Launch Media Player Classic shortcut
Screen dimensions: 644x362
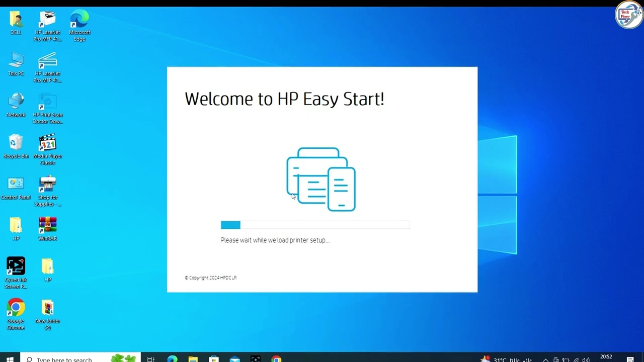click(48, 150)
